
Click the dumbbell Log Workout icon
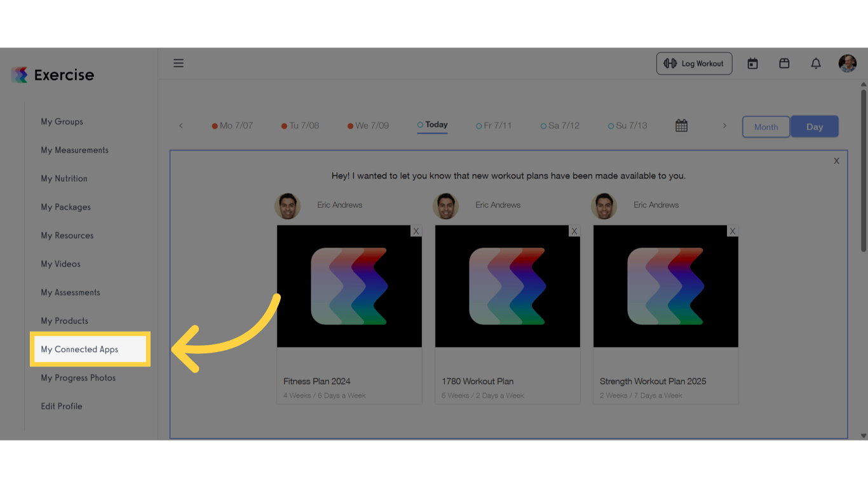pos(671,63)
